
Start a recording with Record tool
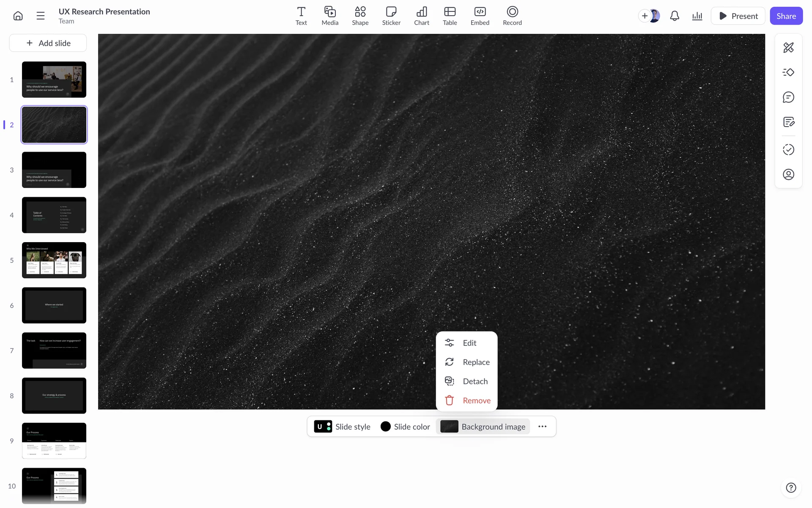[512, 16]
